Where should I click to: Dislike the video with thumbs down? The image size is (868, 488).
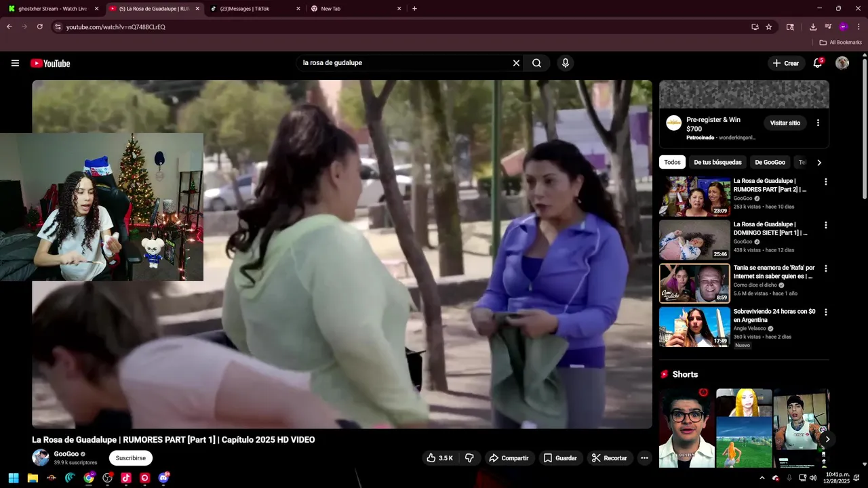tap(469, 458)
